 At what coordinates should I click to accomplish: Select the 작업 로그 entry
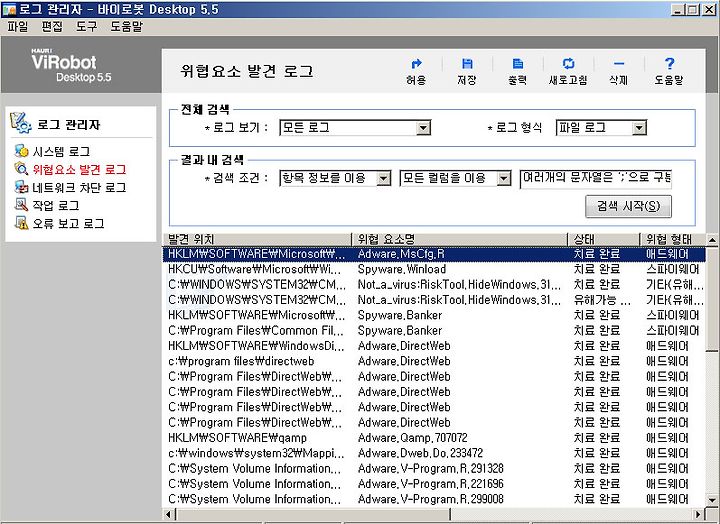tap(55, 205)
